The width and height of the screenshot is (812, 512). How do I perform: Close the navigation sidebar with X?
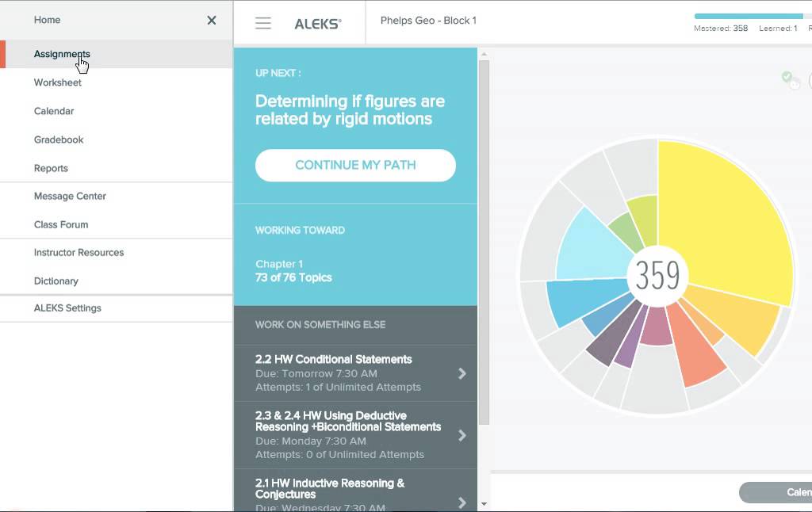click(x=212, y=21)
